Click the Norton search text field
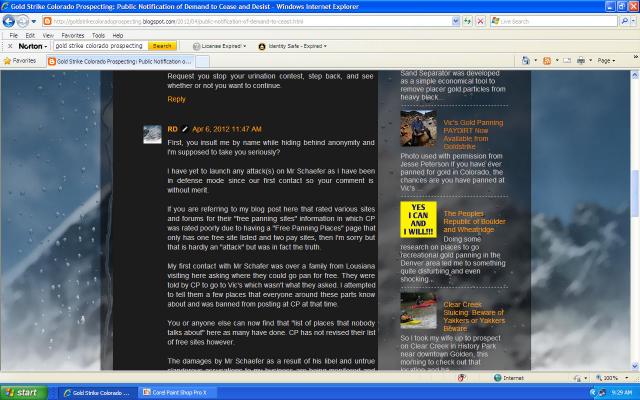 click(x=100, y=46)
